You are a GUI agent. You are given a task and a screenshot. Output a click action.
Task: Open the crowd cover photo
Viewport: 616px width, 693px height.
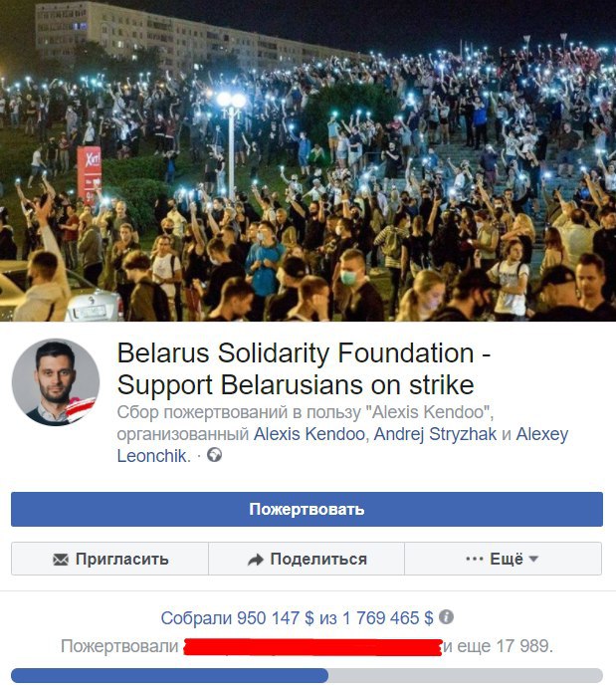tap(308, 160)
